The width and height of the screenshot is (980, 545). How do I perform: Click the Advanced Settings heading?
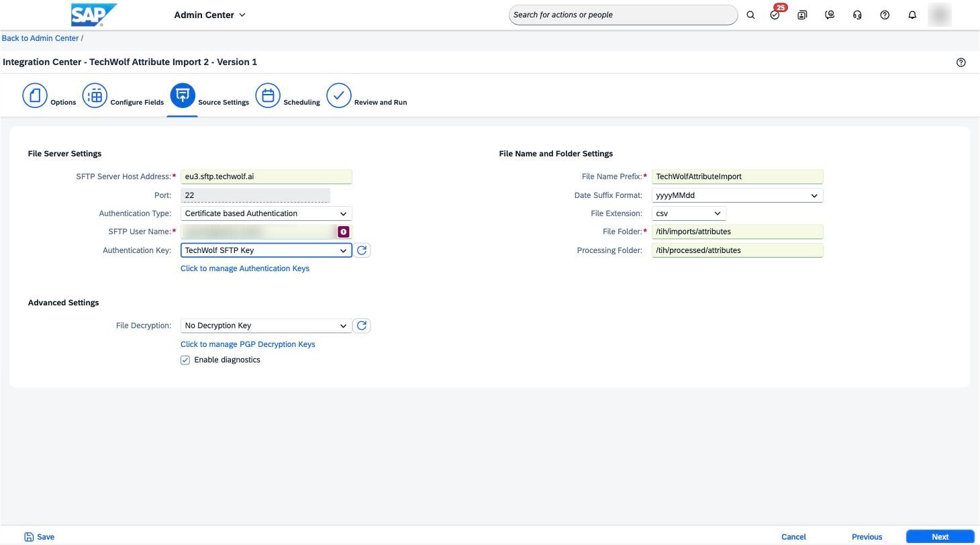point(63,303)
